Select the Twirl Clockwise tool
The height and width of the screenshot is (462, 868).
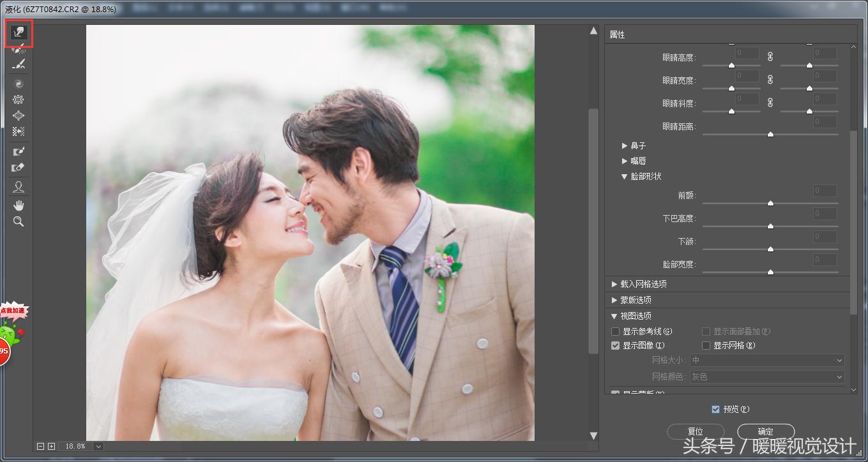pos(19,84)
